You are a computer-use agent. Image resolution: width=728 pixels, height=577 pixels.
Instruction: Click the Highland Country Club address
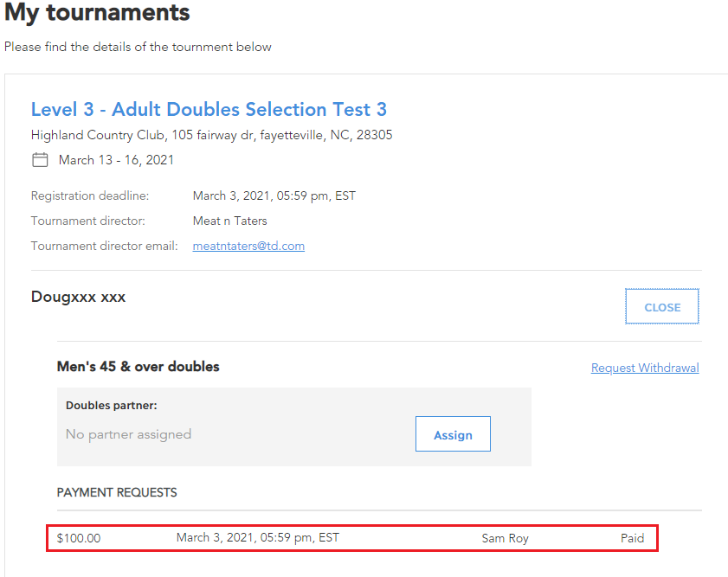(x=212, y=135)
